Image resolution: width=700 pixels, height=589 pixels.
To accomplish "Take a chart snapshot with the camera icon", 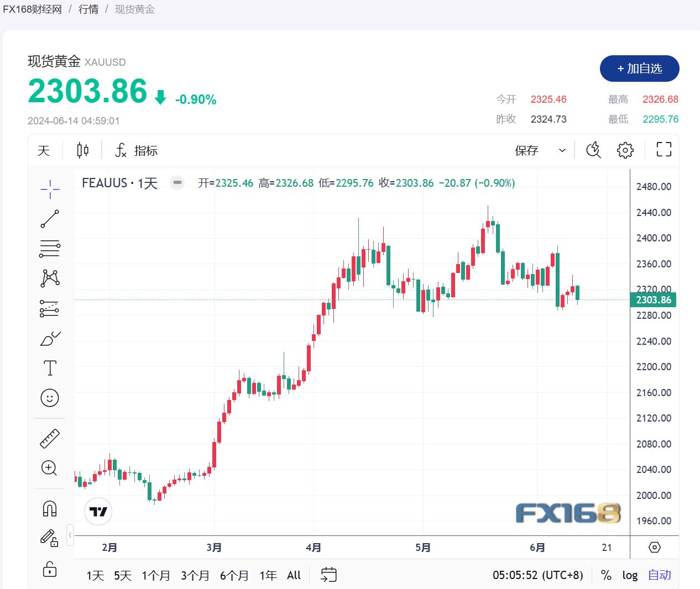I will click(x=593, y=150).
